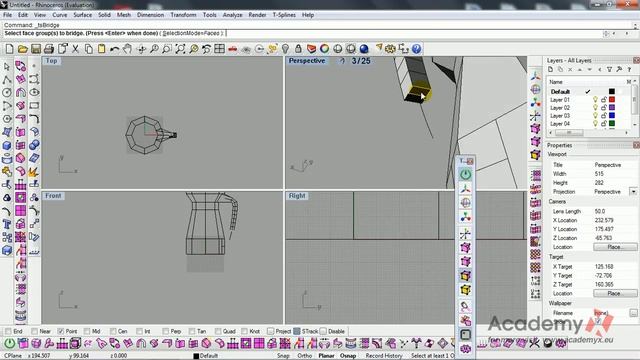Click the blue Help question mark icon
This screenshot has height=360, width=640.
(x=416, y=49)
